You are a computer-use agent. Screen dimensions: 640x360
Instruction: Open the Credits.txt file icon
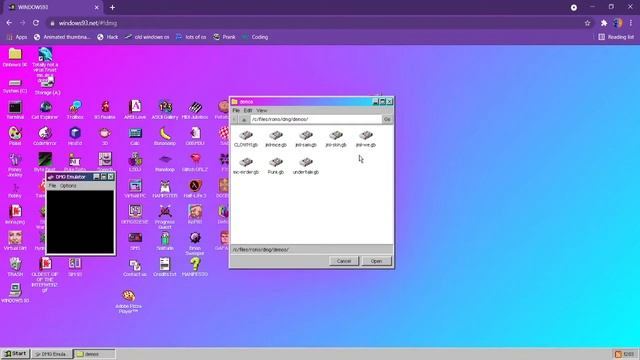click(x=165, y=267)
